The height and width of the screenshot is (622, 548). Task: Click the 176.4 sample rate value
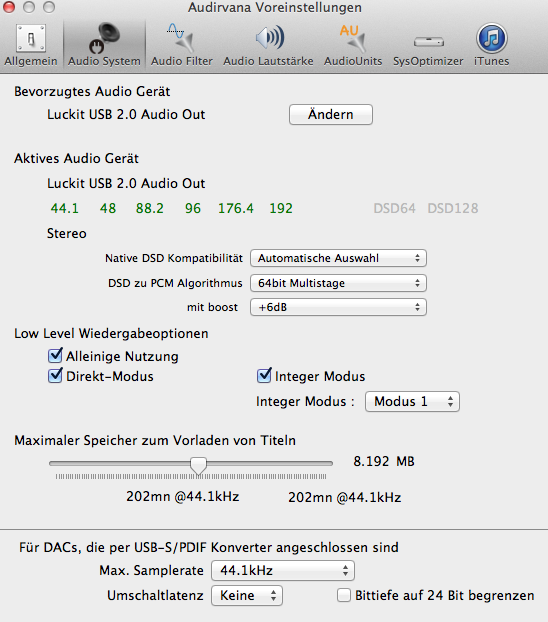pos(236,208)
